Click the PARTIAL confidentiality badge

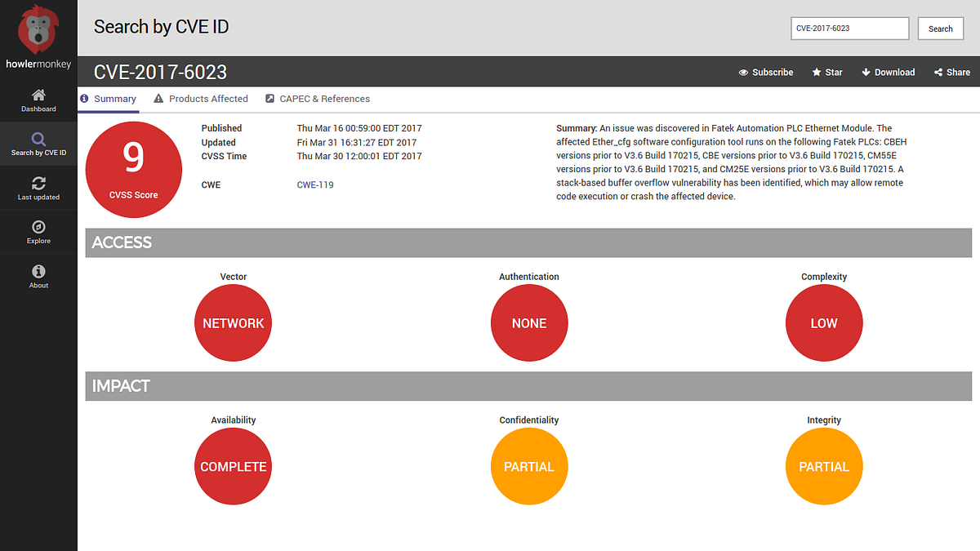coord(529,467)
